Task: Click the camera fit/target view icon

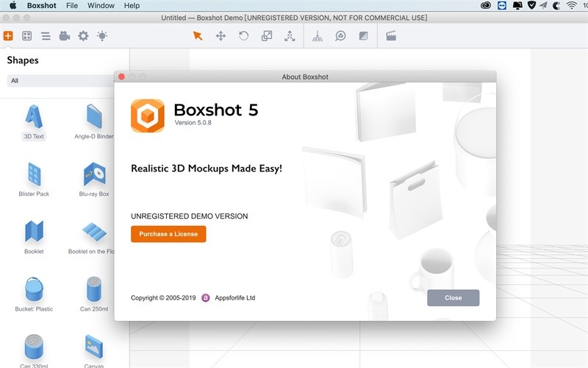Action: pyautogui.click(x=340, y=36)
